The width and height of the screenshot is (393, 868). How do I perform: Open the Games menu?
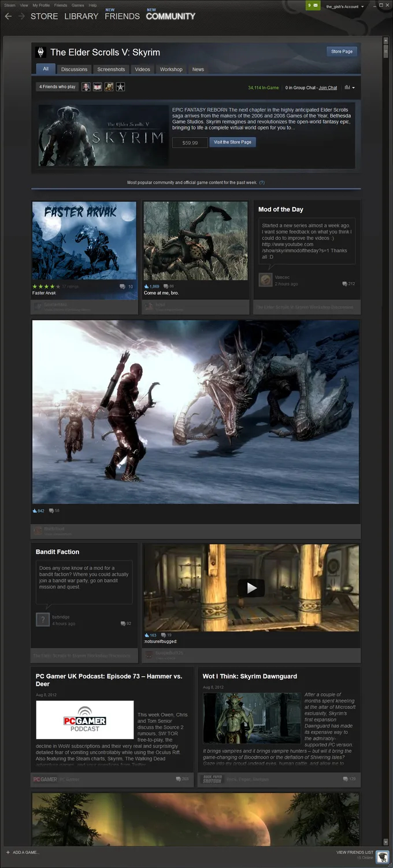coord(77,5)
